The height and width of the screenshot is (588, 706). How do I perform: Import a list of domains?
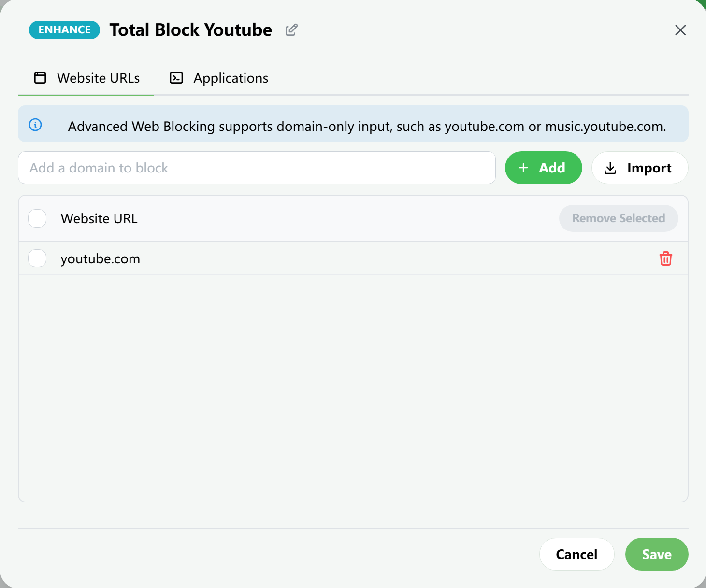tap(639, 168)
